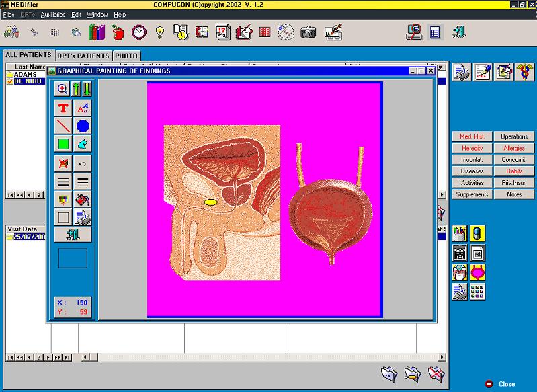Select the green square shape tool
The width and height of the screenshot is (537, 392).
(x=63, y=144)
